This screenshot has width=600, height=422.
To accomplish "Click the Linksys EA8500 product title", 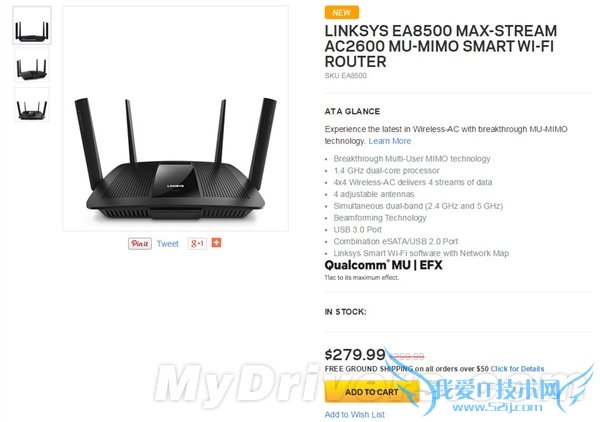I will tap(440, 46).
